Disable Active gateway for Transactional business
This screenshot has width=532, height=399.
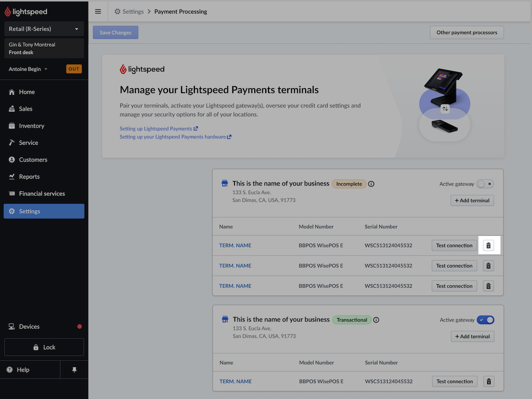coord(485,320)
